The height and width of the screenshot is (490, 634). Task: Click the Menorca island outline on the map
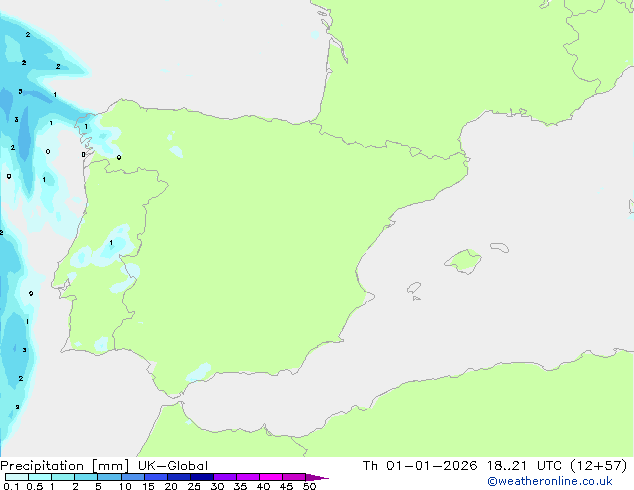499,247
